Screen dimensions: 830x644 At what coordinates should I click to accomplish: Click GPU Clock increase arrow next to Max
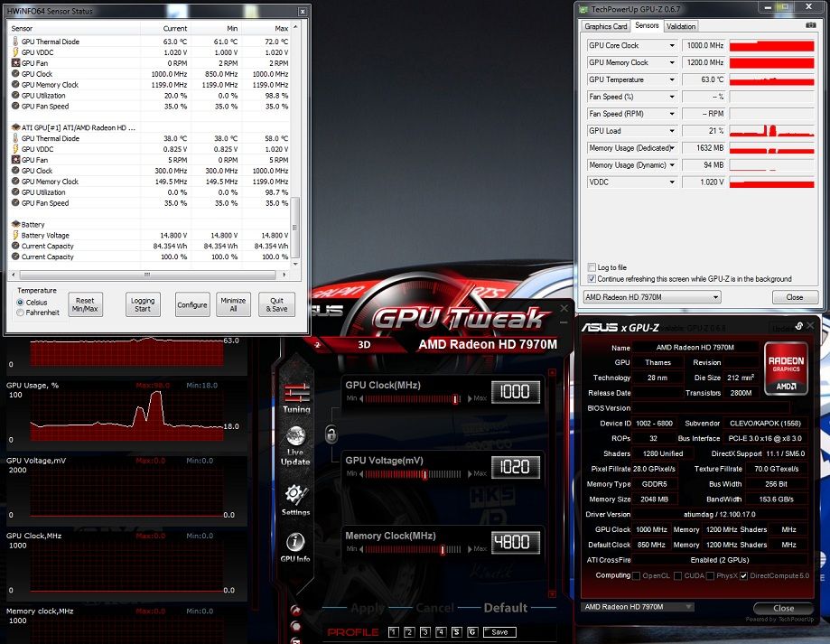(x=470, y=399)
